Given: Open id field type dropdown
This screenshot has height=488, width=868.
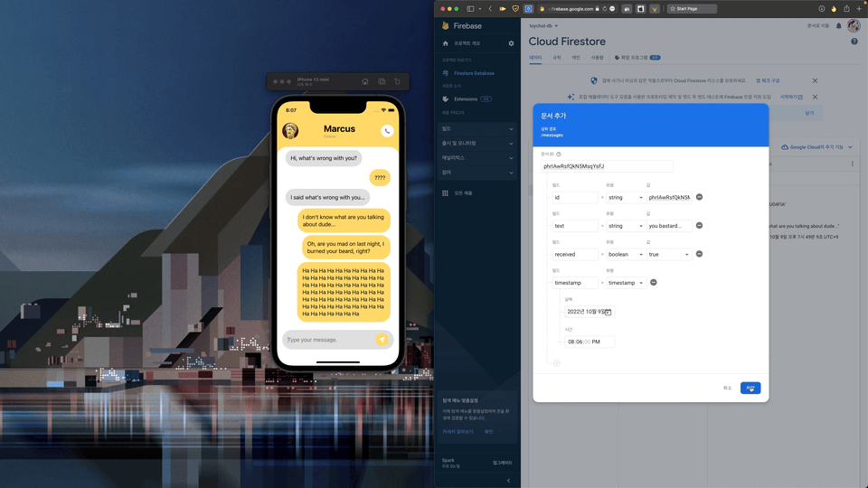Looking at the screenshot, I should (x=626, y=198).
